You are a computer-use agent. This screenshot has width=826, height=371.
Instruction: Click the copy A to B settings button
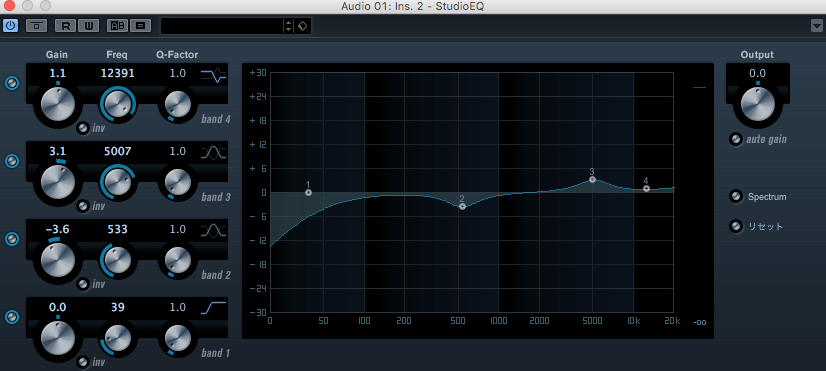coord(141,25)
